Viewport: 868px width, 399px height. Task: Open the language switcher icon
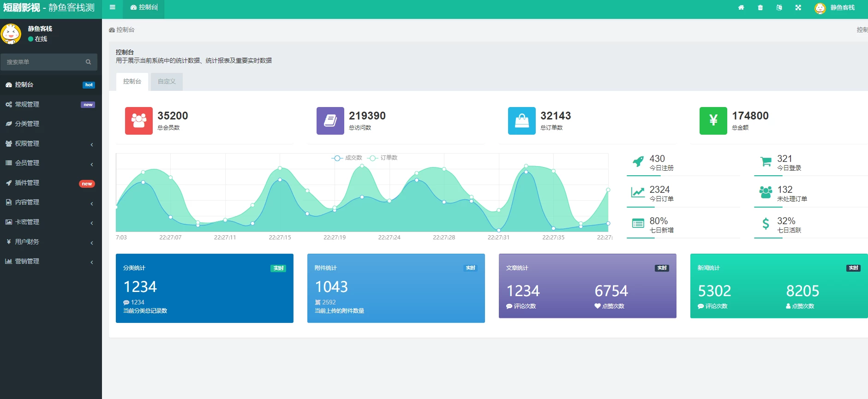coord(779,7)
